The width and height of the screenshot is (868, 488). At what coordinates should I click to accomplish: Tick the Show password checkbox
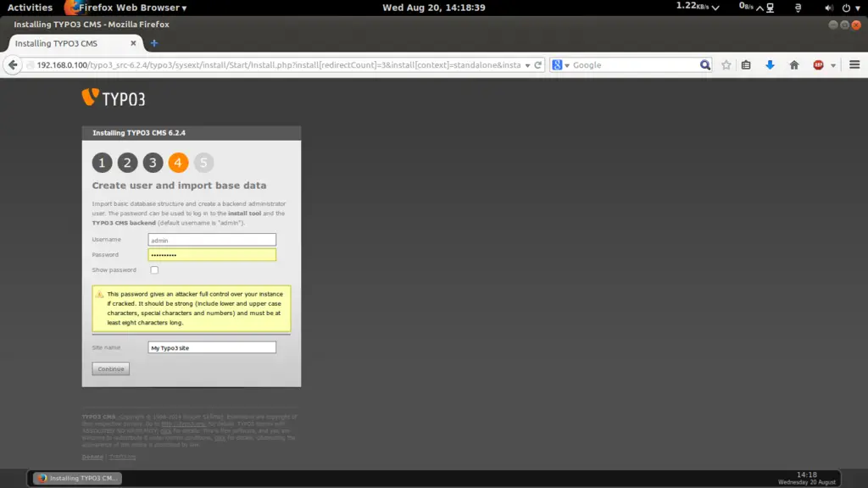pos(154,270)
